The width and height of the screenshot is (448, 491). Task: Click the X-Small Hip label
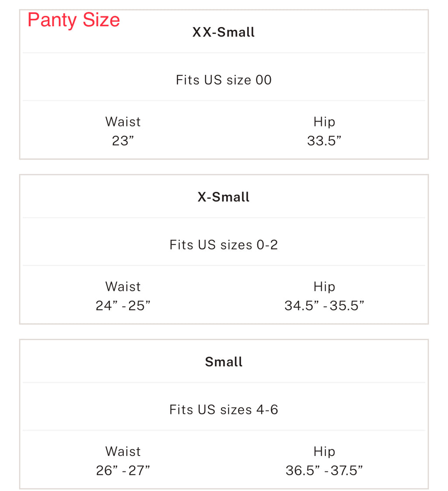coord(324,287)
